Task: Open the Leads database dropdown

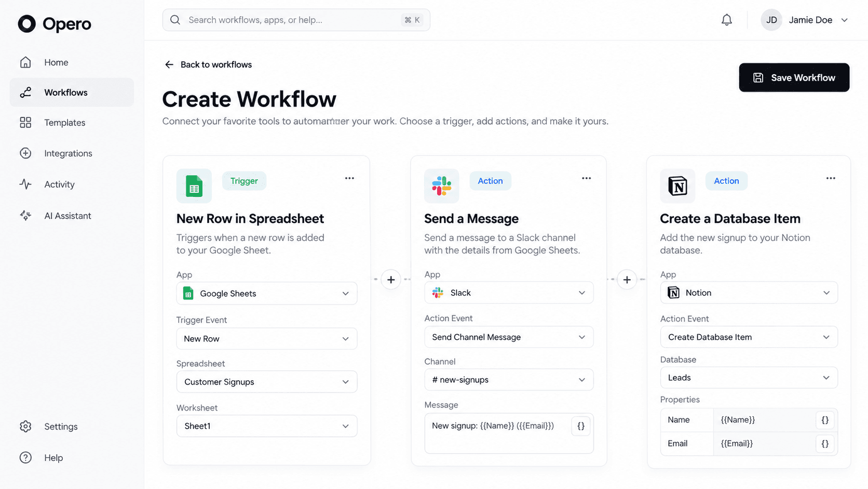Action: [x=749, y=378]
